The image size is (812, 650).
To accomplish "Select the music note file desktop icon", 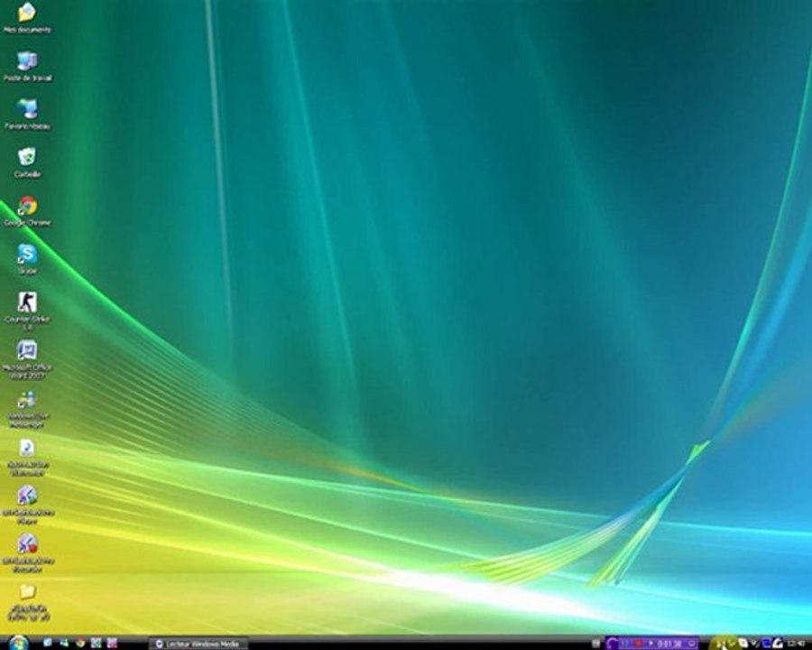I will pos(27,456).
